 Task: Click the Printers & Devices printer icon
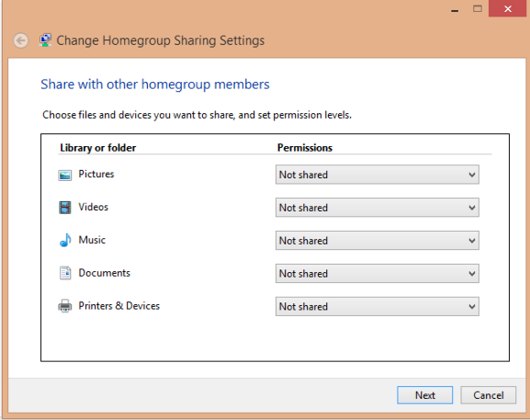coord(65,306)
